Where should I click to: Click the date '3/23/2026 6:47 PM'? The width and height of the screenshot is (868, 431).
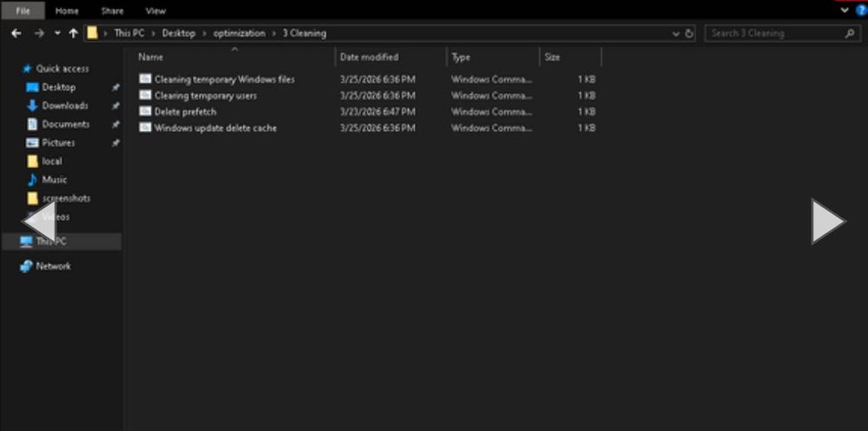coord(378,112)
